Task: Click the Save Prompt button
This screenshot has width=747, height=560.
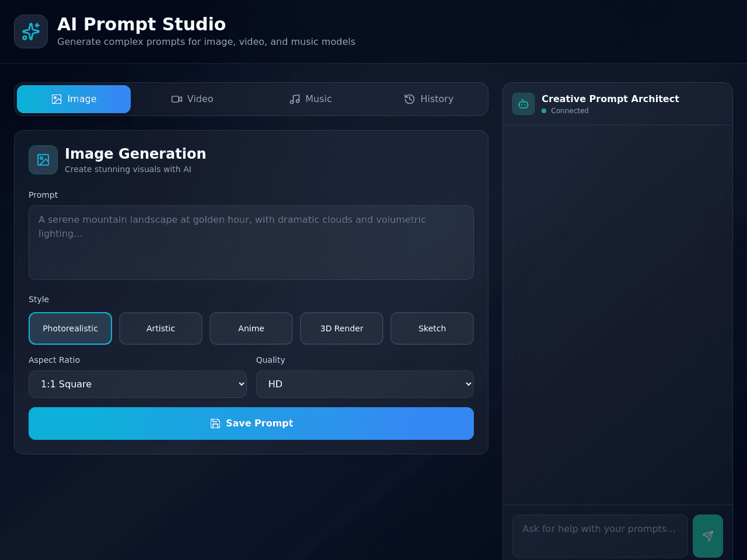Action: 251,423
